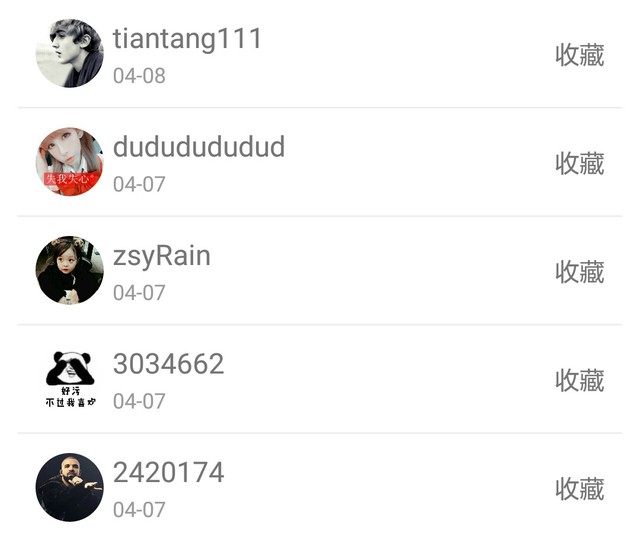Open username tiantang111
This screenshot has width=640, height=539.
tap(187, 39)
